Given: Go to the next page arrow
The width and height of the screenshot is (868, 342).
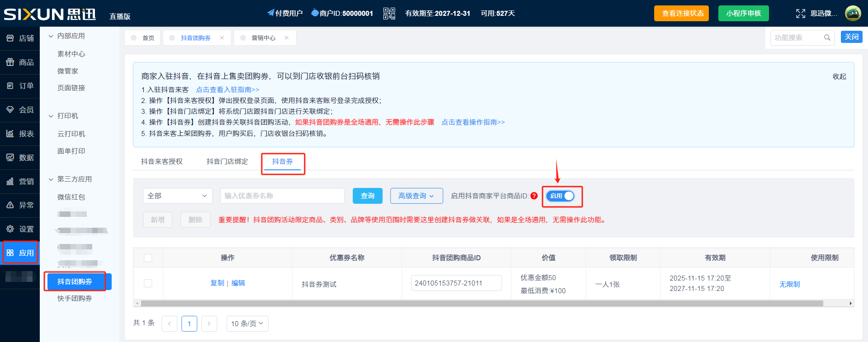Looking at the screenshot, I should 209,323.
